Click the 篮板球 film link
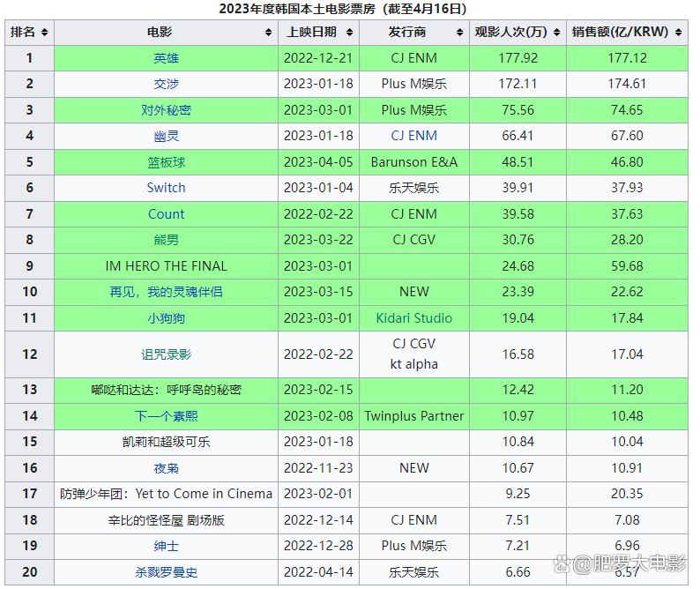 coord(166,162)
